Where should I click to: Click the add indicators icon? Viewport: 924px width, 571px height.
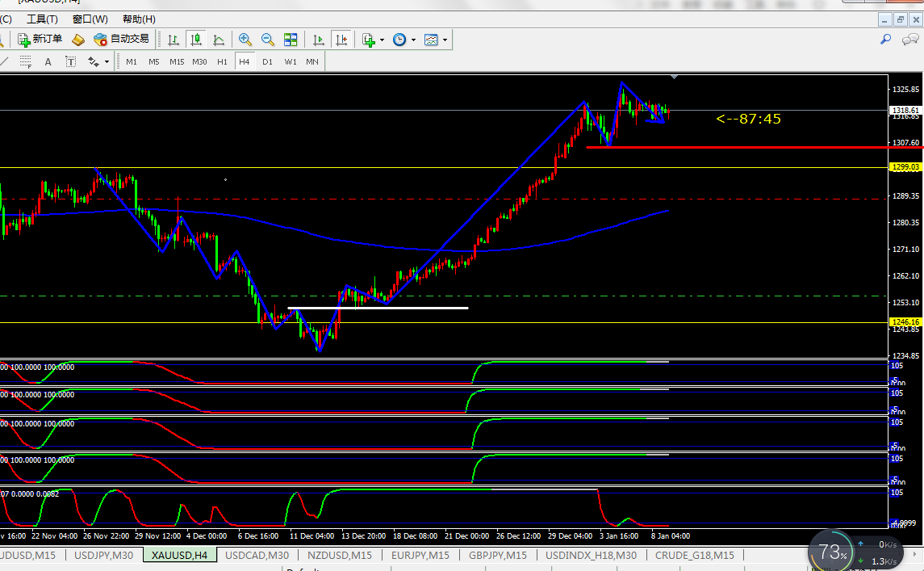click(368, 40)
